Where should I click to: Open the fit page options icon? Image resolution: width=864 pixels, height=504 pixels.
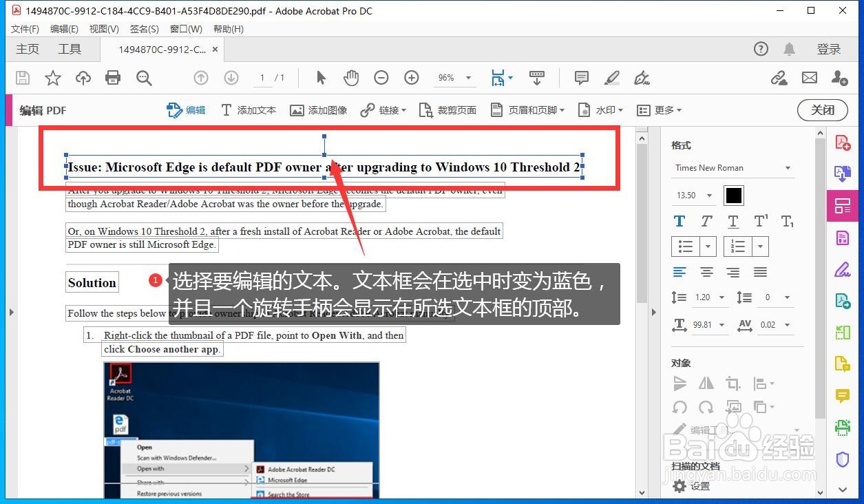[x=498, y=78]
